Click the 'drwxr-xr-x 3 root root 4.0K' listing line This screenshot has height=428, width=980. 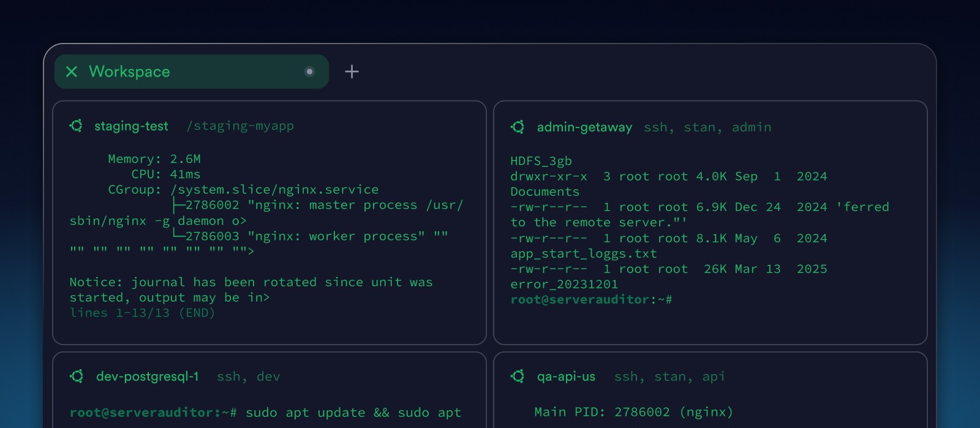pos(669,176)
